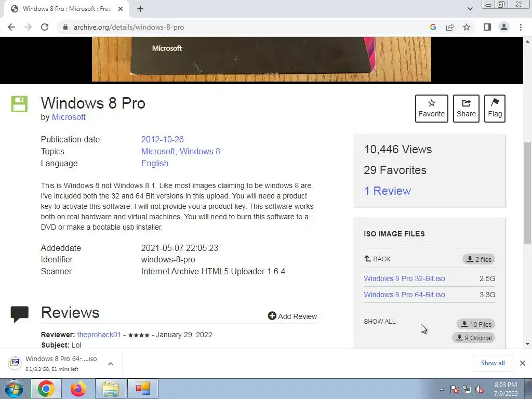Click the Google icon in address bar
The image size is (532, 399).
(433, 27)
